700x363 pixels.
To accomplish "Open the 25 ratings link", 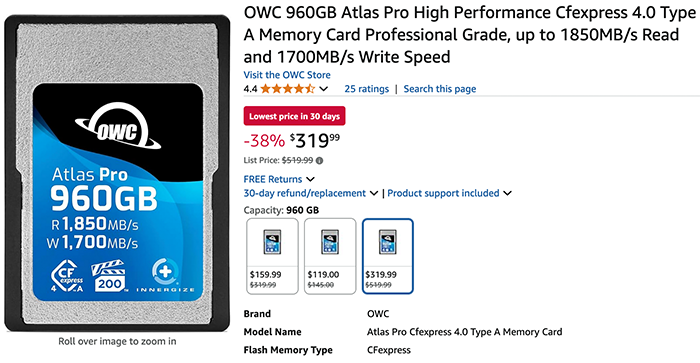I will point(367,89).
